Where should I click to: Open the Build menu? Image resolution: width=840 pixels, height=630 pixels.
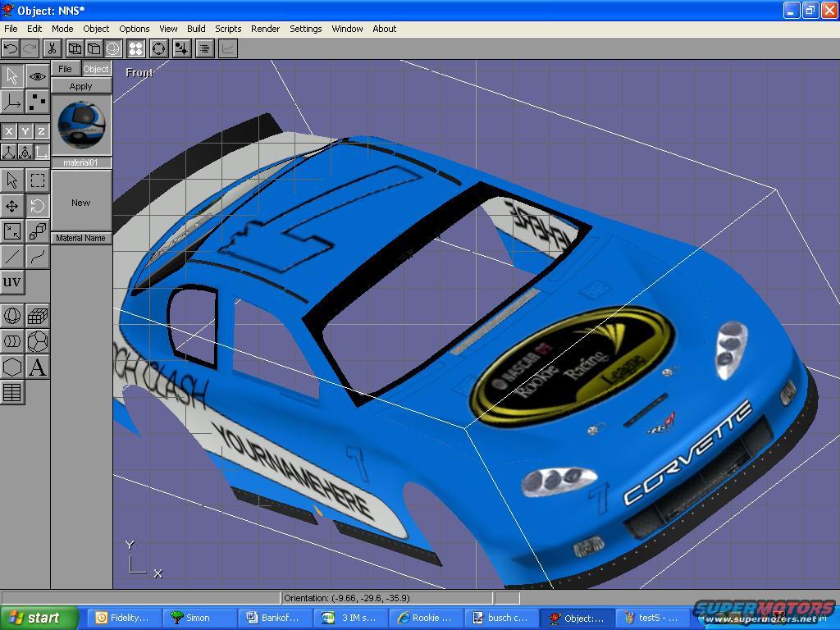(196, 29)
